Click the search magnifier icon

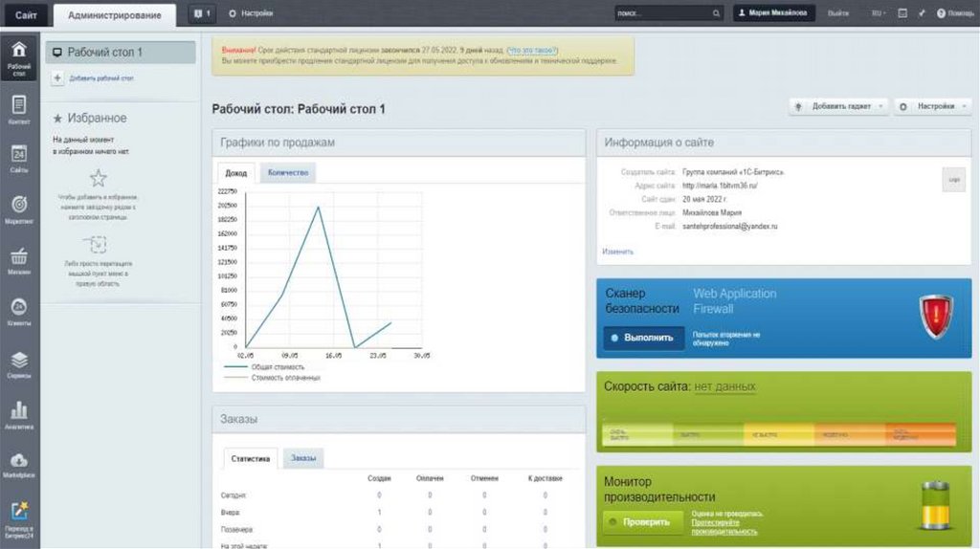pyautogui.click(x=716, y=13)
